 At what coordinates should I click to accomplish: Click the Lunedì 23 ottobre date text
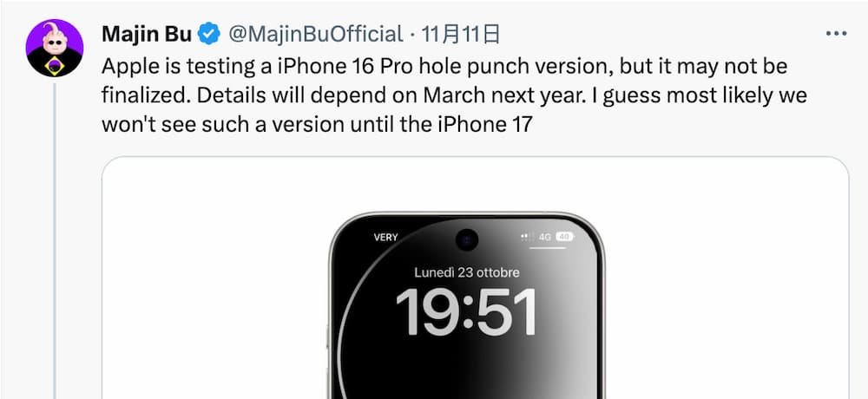(467, 273)
